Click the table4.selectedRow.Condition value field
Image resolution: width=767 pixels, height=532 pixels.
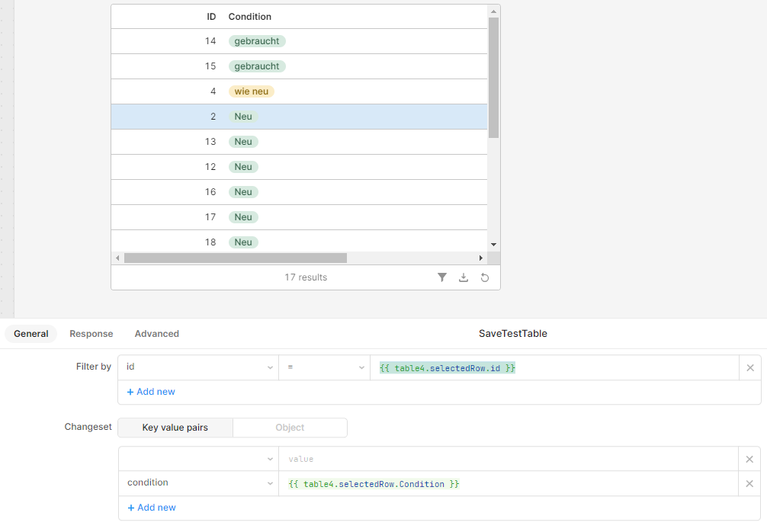[509, 483]
